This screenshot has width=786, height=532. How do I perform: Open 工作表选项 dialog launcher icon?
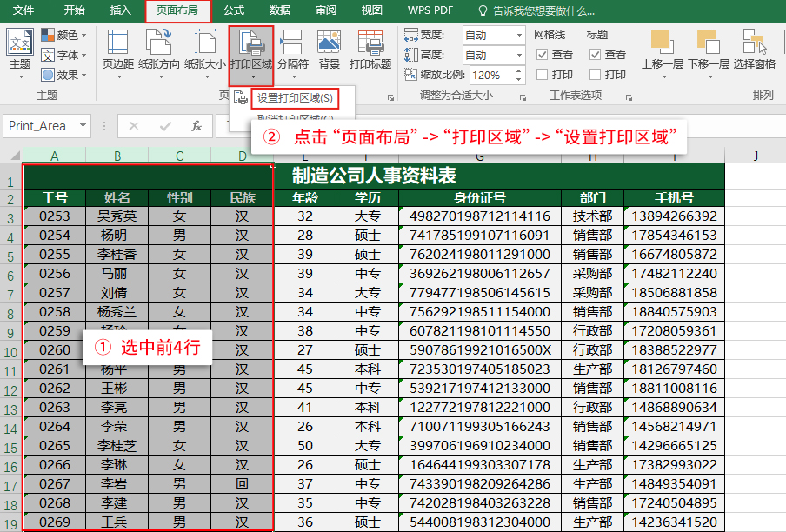click(x=629, y=97)
